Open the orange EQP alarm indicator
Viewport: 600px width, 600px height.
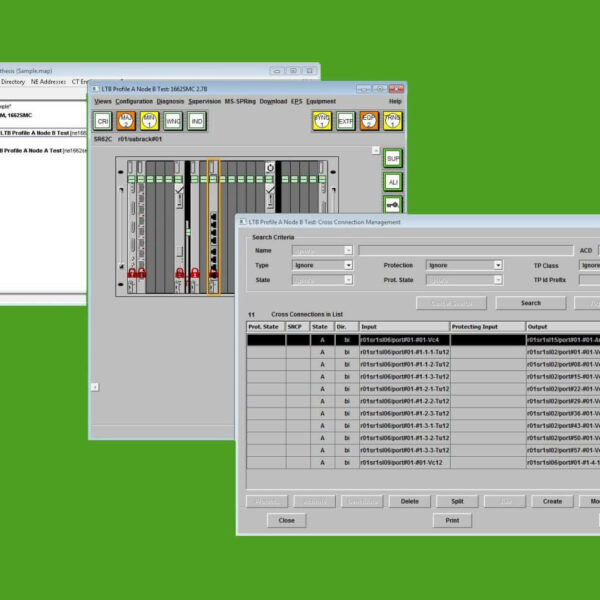[369, 121]
